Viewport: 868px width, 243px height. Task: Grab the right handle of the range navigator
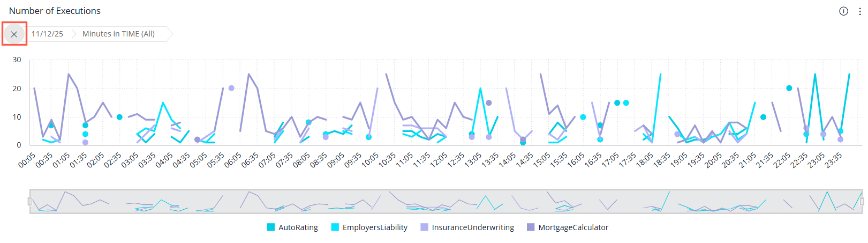coord(862,202)
